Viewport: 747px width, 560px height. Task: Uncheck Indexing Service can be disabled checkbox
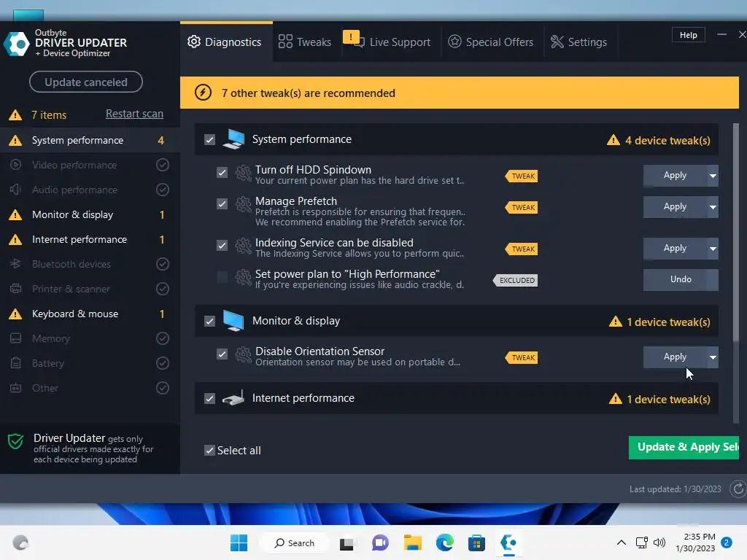tap(222, 245)
